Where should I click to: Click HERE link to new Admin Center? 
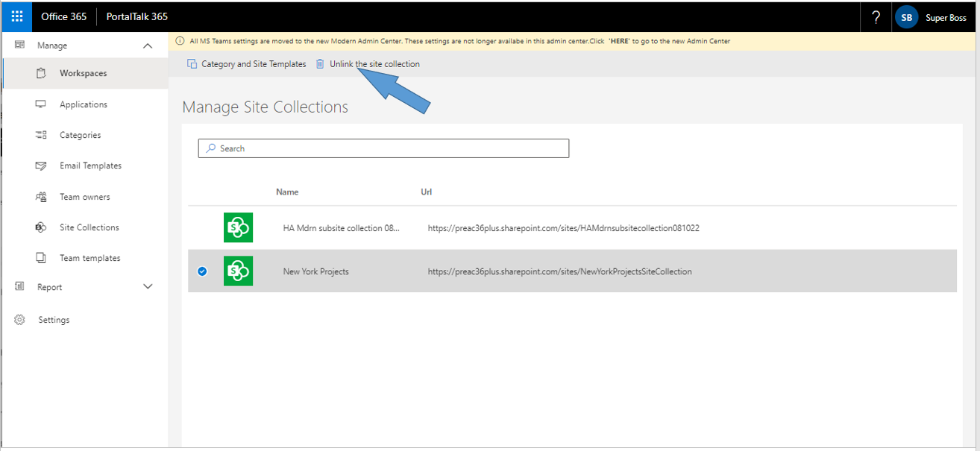pyautogui.click(x=618, y=41)
